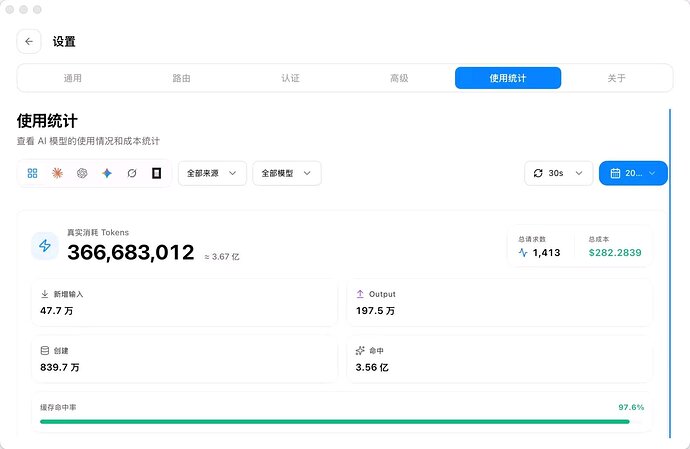This screenshot has height=449, width=690.
Task: Click the 设置 page title
Action: pos(64,42)
